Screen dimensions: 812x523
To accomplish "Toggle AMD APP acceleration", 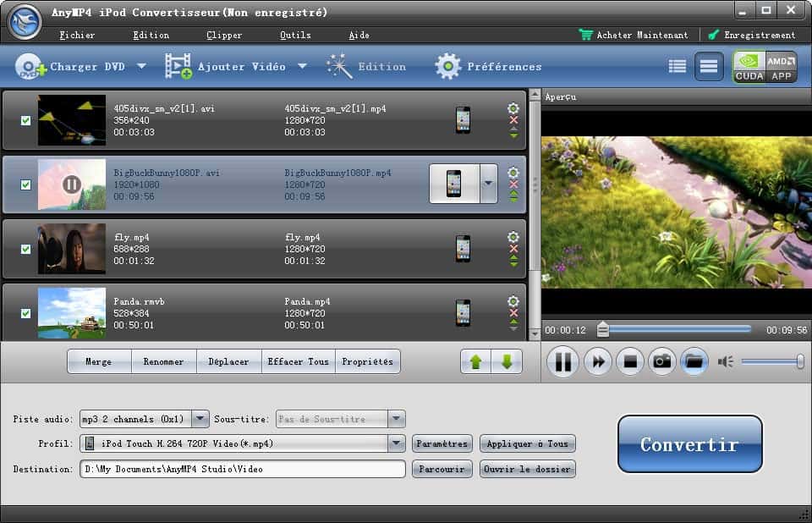I will click(x=781, y=67).
